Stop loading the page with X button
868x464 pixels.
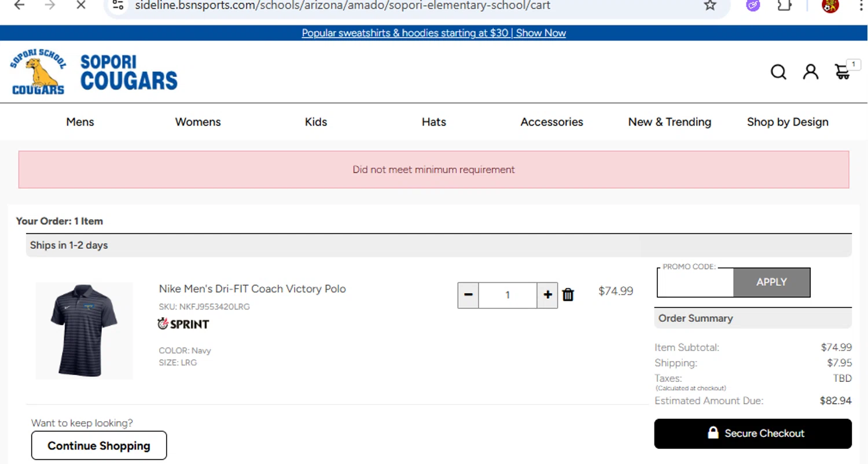click(x=80, y=5)
